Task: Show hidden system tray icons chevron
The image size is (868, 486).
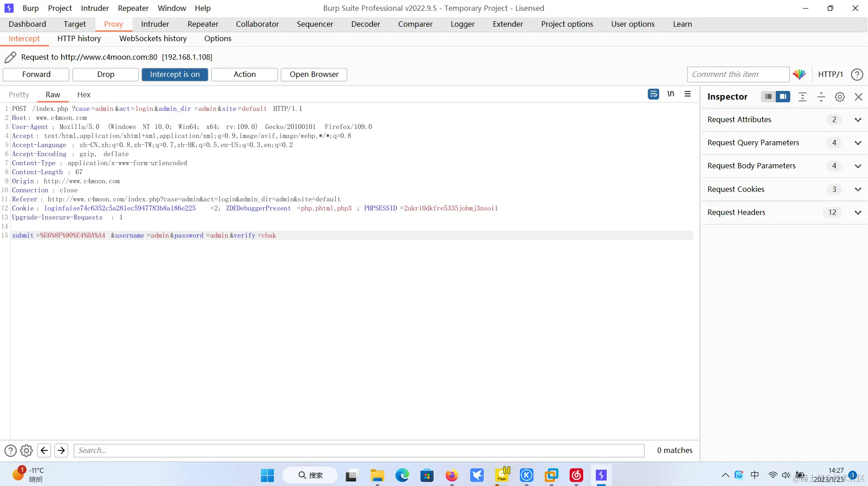Action: 725,475
